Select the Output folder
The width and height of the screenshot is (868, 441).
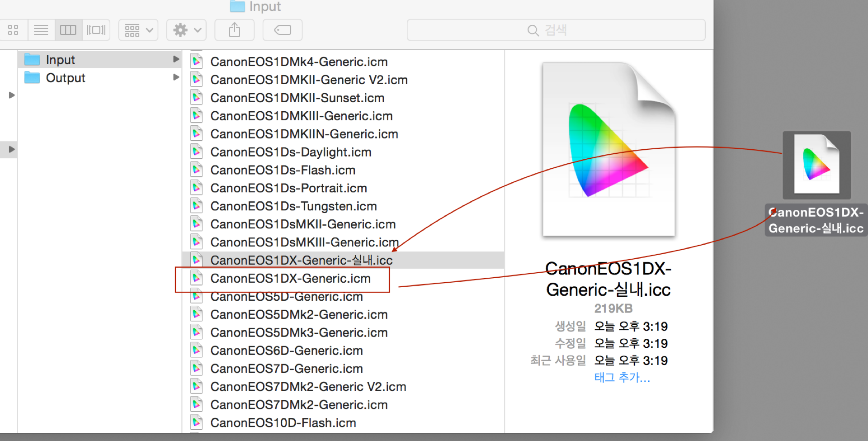pyautogui.click(x=65, y=78)
